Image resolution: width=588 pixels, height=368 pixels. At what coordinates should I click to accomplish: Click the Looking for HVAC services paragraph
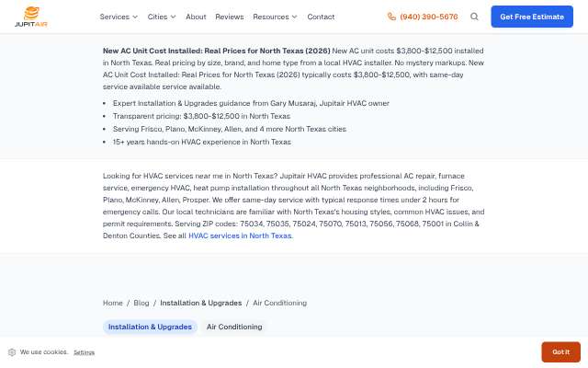click(294, 206)
